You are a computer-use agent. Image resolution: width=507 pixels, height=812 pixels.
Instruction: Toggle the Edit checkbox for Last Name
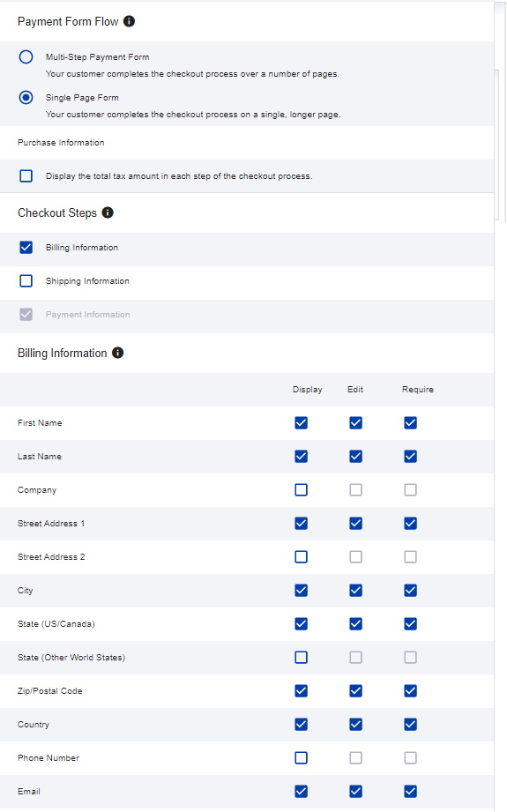355,456
